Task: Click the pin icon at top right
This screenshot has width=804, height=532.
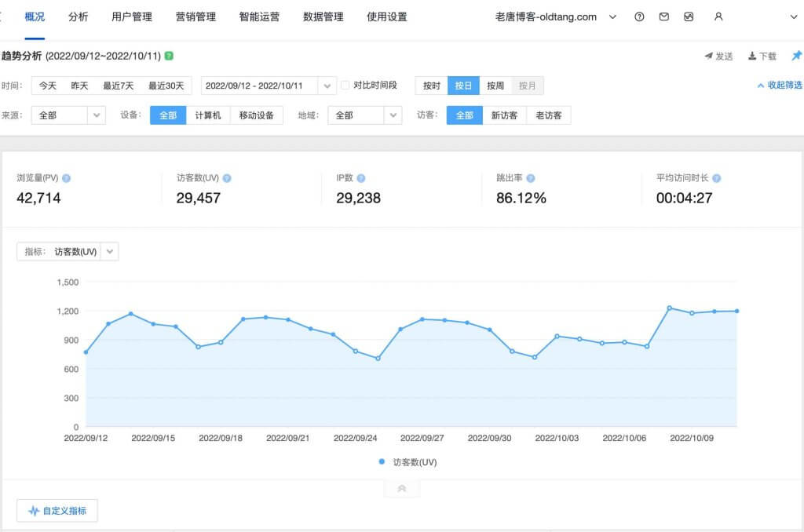Action: [796, 56]
